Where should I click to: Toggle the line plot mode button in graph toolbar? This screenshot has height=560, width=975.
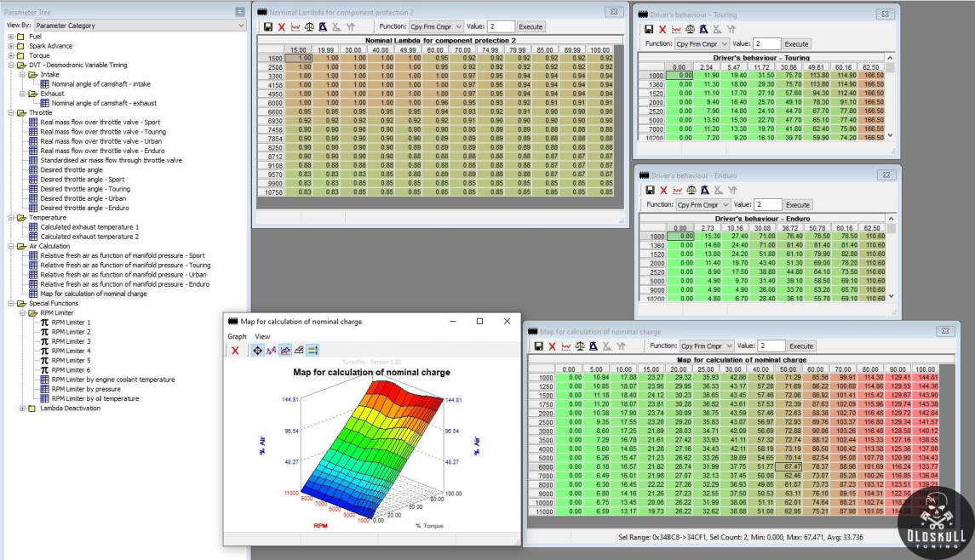coord(272,351)
